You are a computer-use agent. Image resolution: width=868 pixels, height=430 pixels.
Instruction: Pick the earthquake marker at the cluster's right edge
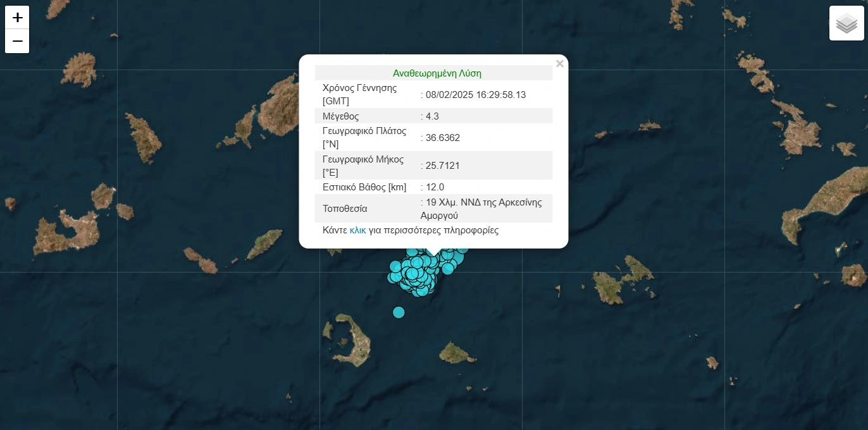(462, 249)
